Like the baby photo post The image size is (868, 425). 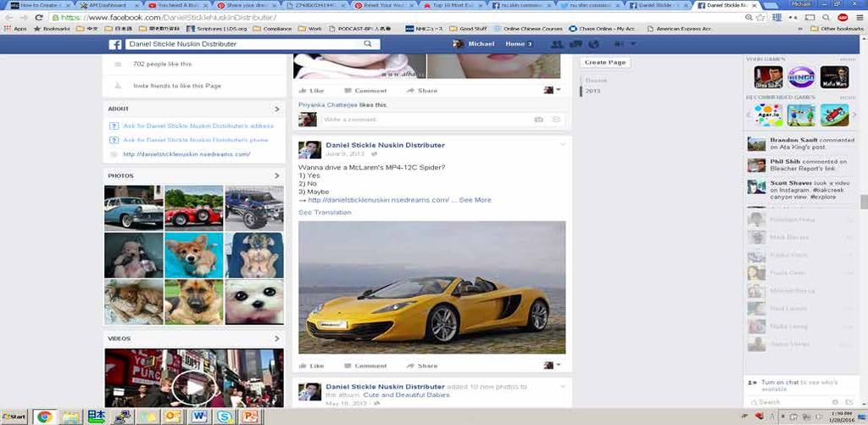tap(312, 90)
